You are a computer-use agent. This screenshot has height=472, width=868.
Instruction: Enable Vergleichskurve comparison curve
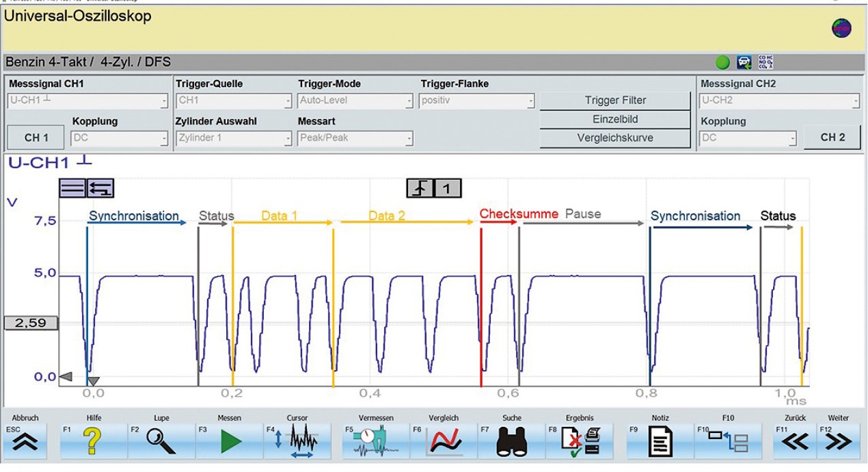[615, 137]
